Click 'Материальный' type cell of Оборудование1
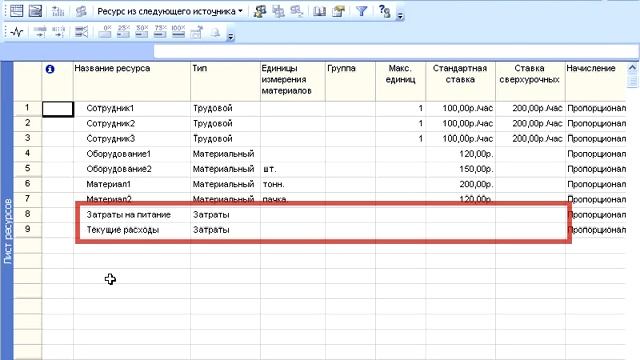The image size is (640, 360). pyautogui.click(x=225, y=154)
